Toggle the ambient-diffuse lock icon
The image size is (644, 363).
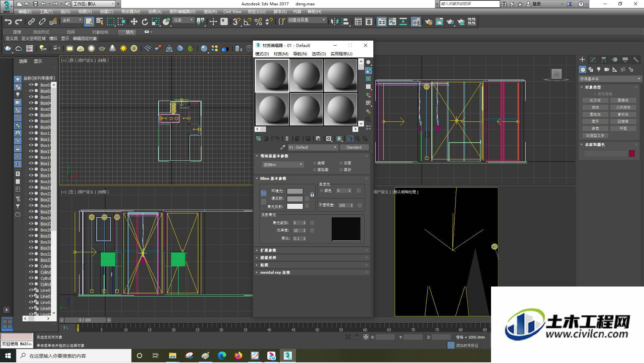[312, 195]
